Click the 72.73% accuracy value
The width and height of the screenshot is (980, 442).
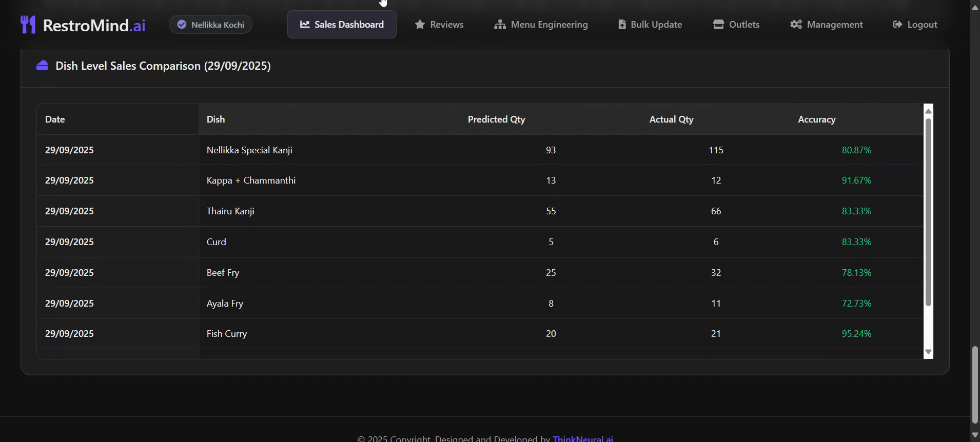pos(856,303)
